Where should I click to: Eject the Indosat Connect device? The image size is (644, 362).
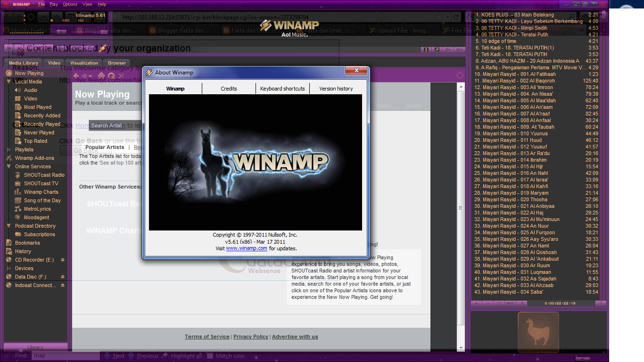tap(63, 285)
